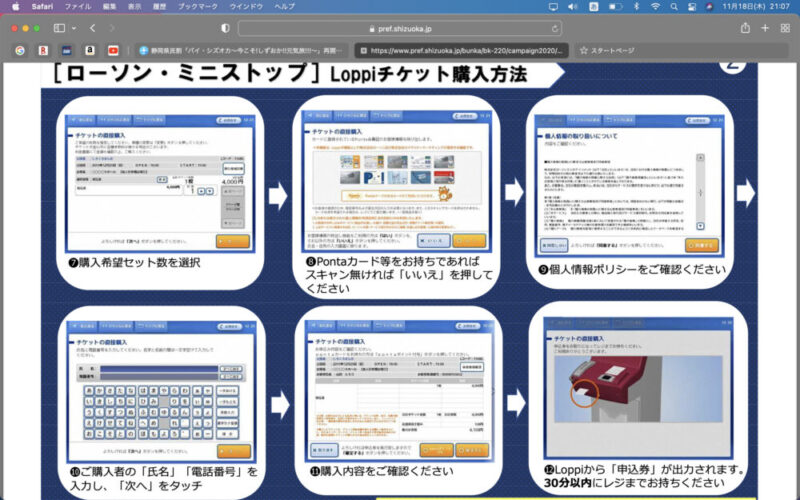This screenshot has width=800, height=500.
Task: Open the volume control in menu bar
Action: pos(573,7)
